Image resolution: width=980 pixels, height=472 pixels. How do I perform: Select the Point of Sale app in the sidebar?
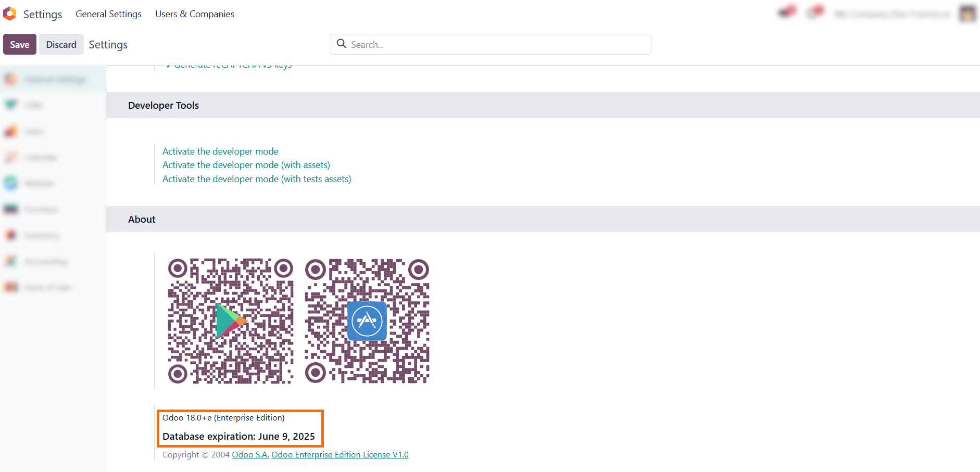pos(53,287)
